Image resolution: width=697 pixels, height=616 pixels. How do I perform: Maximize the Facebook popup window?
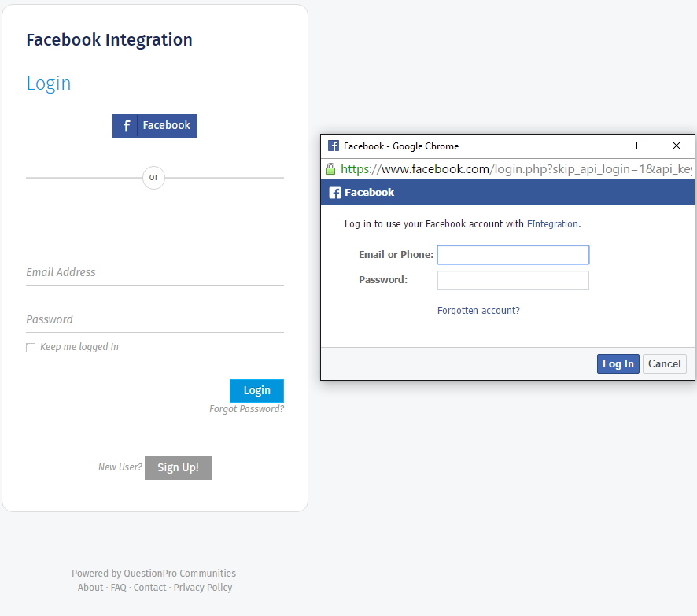(640, 146)
